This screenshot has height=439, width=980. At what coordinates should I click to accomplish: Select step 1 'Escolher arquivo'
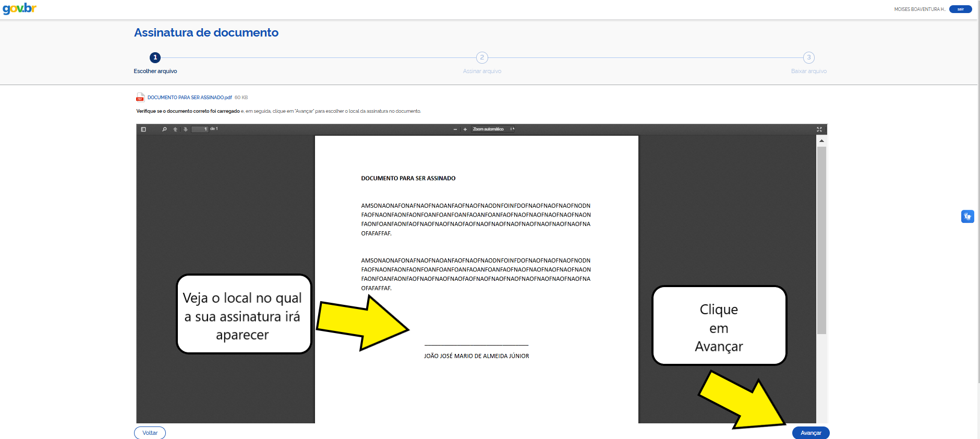point(155,58)
